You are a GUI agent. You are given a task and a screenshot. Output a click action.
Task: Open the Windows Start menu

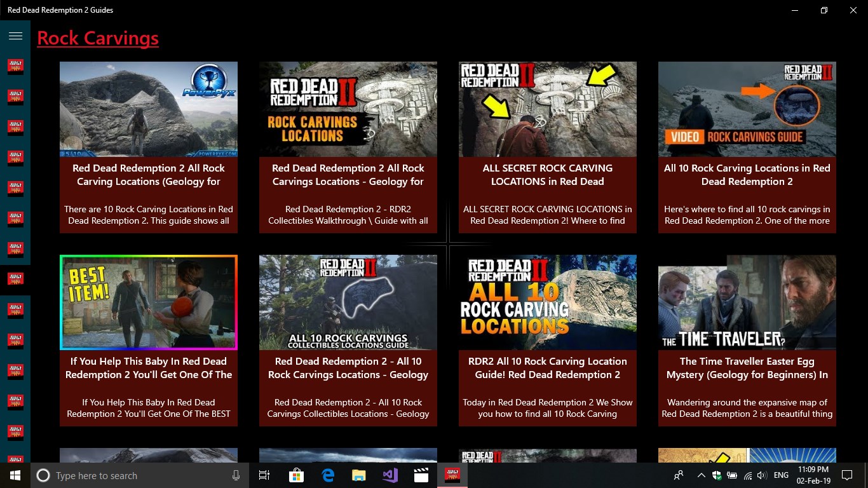tap(15, 475)
